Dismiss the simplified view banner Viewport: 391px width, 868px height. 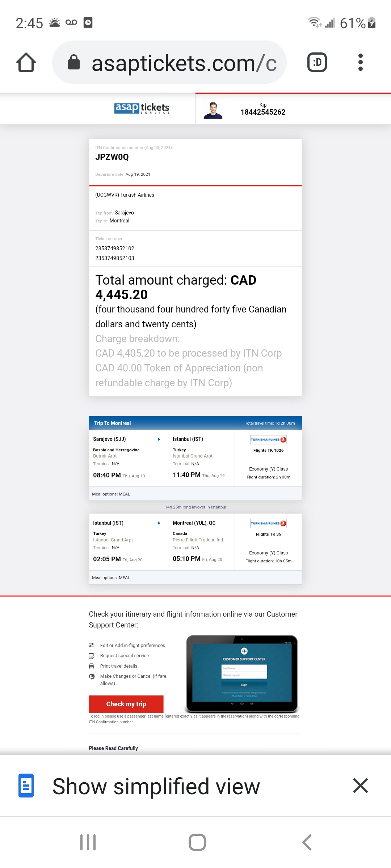click(x=361, y=786)
